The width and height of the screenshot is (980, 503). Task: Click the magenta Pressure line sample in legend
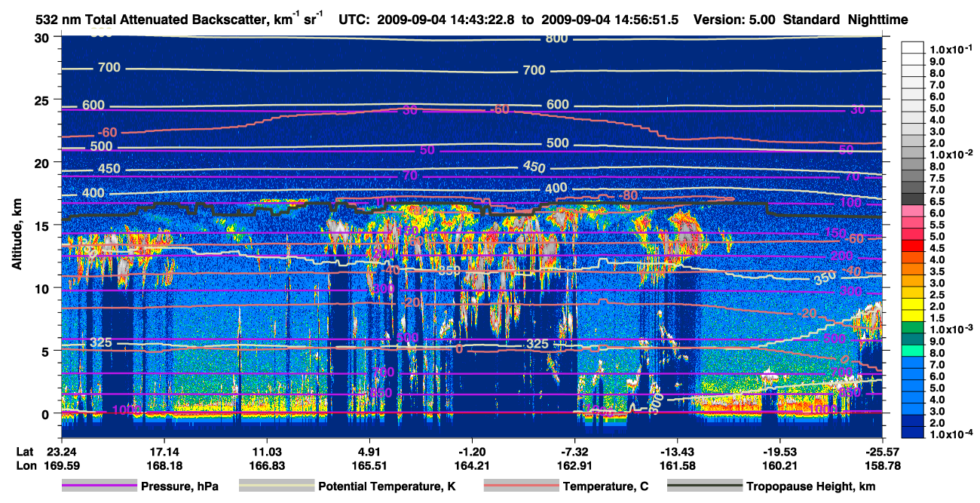pos(100,486)
